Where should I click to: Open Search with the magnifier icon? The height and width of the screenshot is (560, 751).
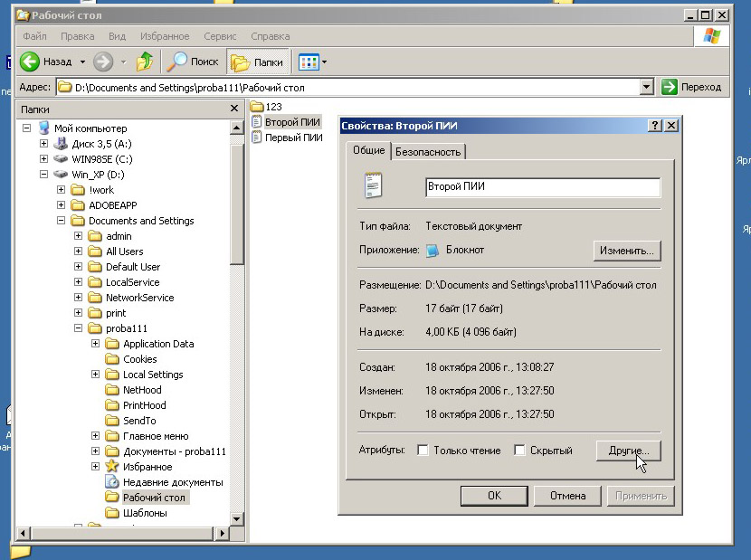point(177,62)
